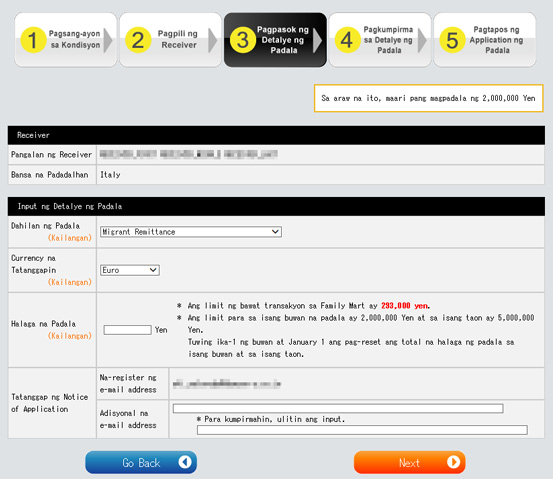Click the gray arrow after Pagpili ng Receiver
Screen dimensions: 553x479
click(212, 40)
